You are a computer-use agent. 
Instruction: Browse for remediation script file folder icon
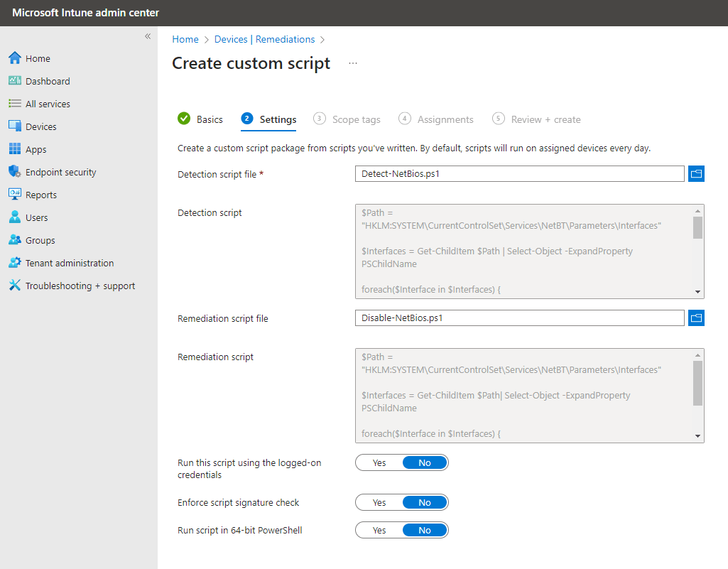tap(696, 318)
